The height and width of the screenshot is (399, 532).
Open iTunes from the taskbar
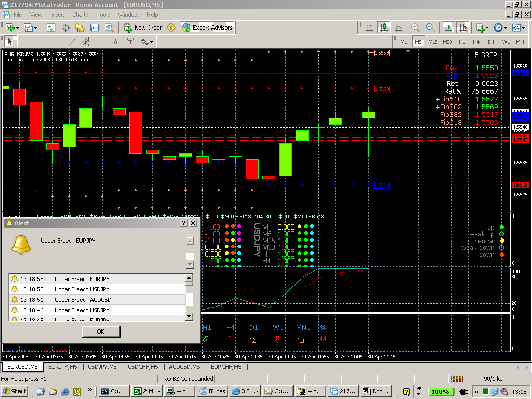212,392
